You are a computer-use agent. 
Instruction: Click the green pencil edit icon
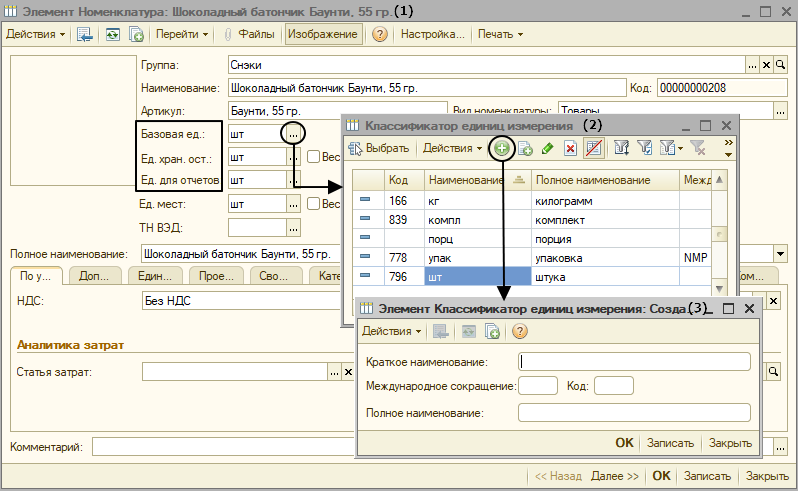[548, 149]
